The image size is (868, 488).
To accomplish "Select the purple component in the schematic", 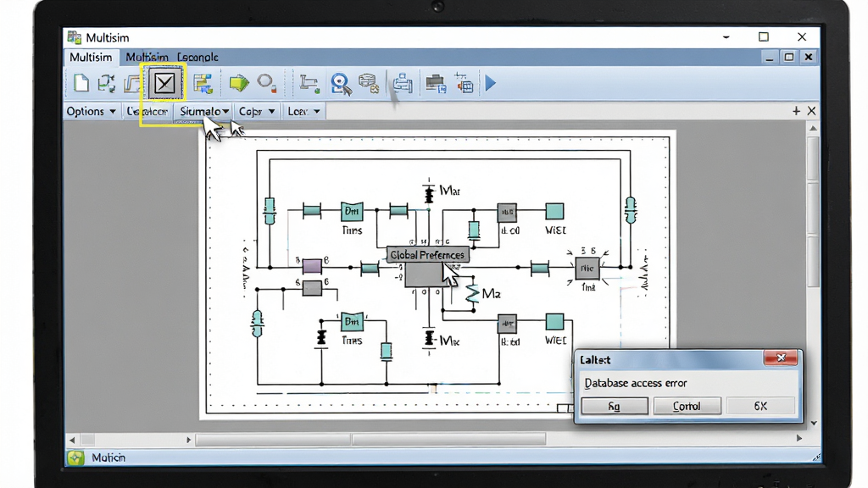I will point(312,266).
